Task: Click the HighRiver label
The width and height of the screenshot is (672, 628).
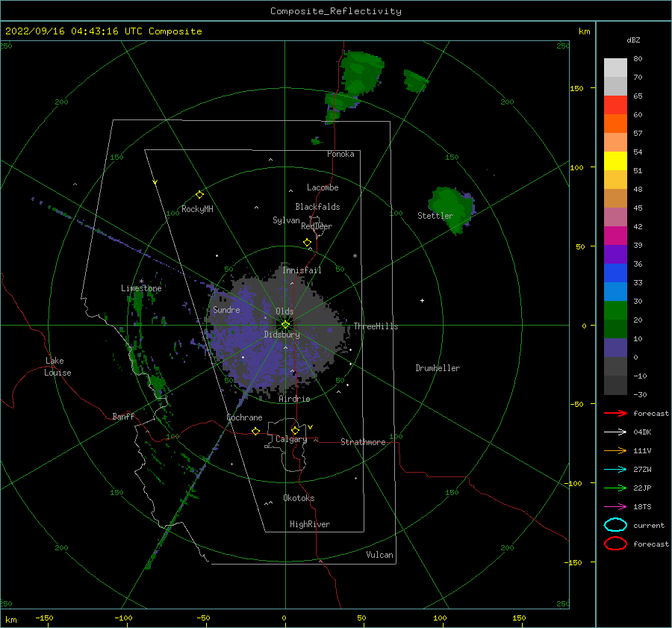Action: (x=310, y=524)
